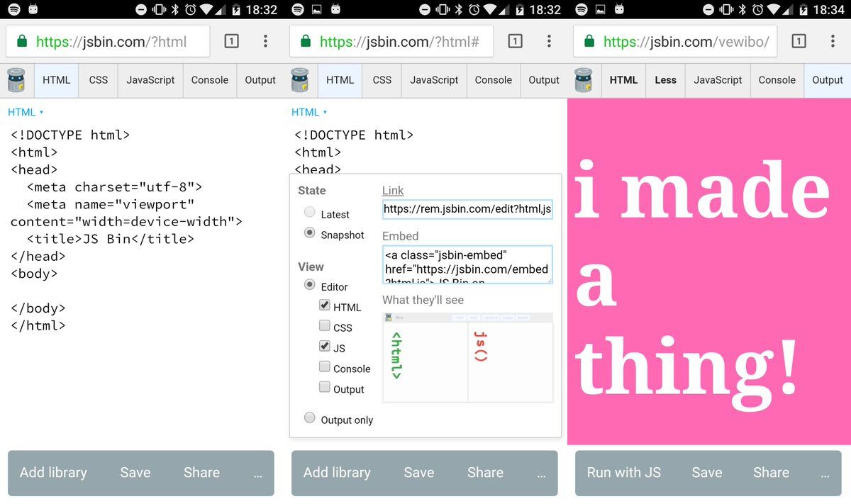Open JavaScript tab on full-code editor screen
The image size is (851, 504).
[150, 80]
